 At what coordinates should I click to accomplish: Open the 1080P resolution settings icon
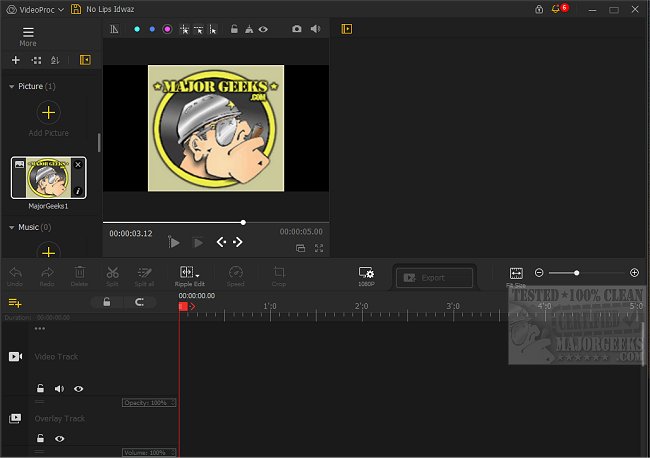tap(366, 273)
